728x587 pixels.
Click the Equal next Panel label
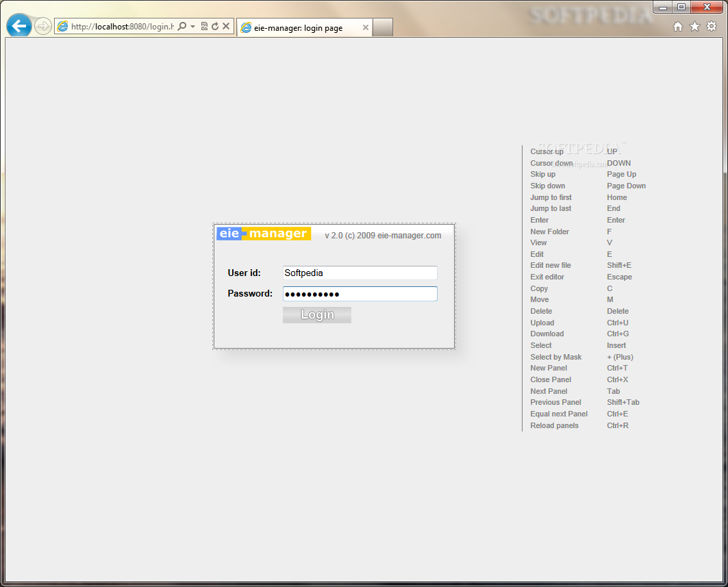[559, 414]
